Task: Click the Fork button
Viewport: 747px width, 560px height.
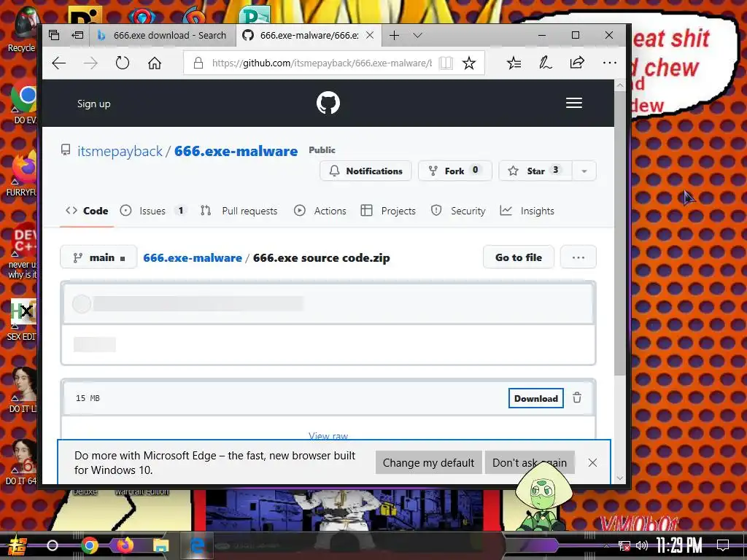Action: (x=455, y=171)
